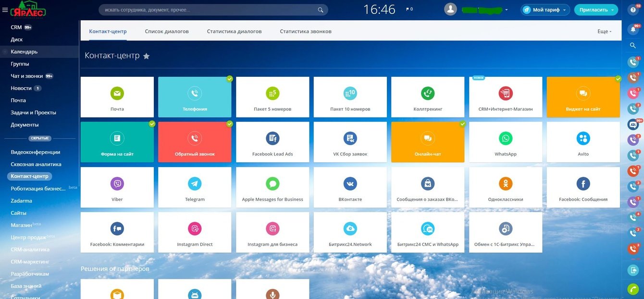The width and height of the screenshot is (644, 299).
Task: Open the help question icon top right
Action: [633, 10]
